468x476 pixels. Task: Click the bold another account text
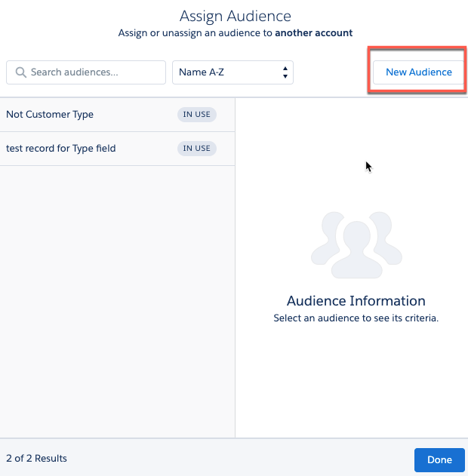313,33
